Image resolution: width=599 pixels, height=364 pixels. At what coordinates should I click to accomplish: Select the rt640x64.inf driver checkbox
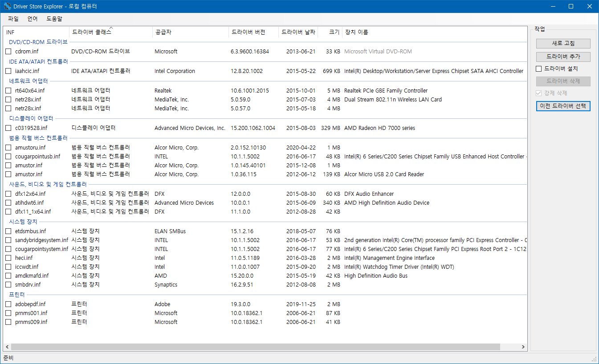point(8,91)
